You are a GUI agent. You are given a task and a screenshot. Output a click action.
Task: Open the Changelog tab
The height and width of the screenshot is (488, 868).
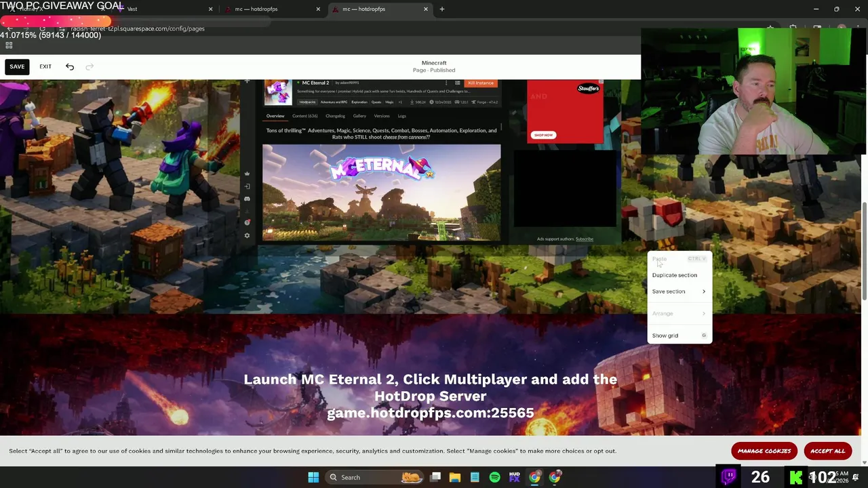tap(335, 116)
